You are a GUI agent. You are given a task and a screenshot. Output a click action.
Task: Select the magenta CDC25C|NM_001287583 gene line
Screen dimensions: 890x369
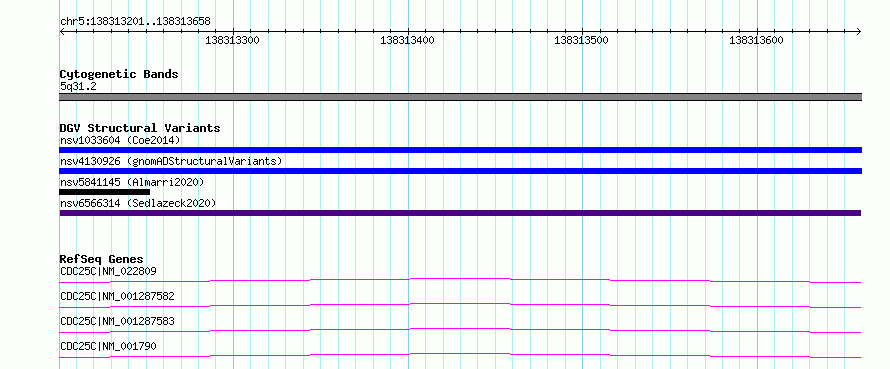pos(460,330)
